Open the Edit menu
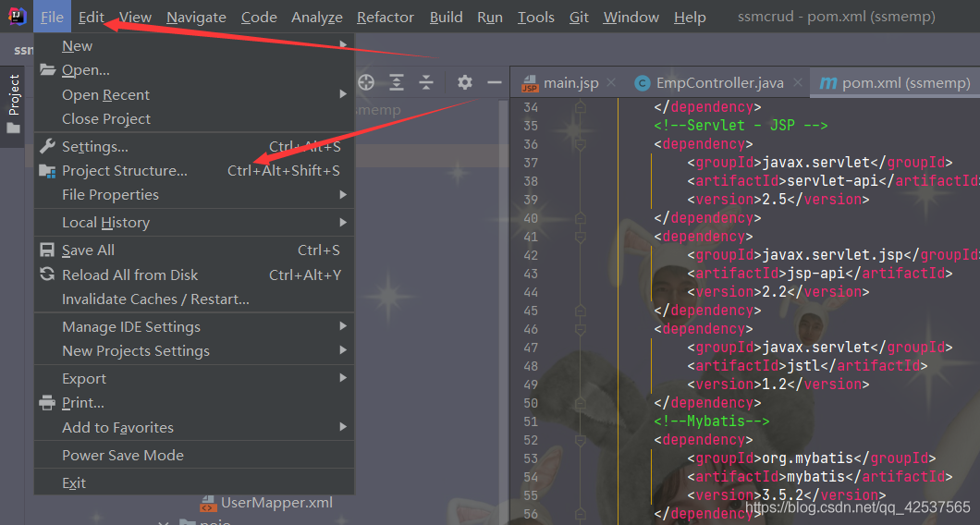 coord(92,17)
